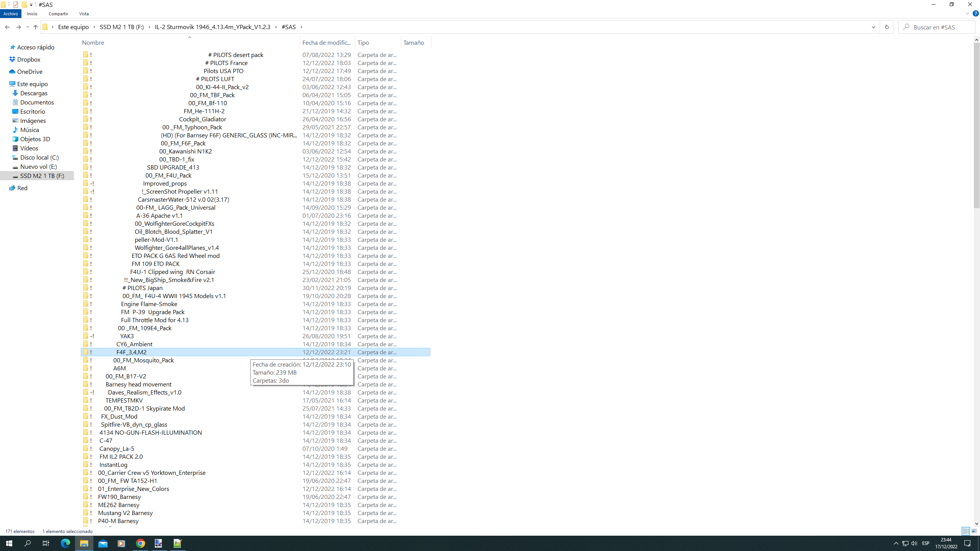
Task: Open Microsoft Edge from the taskbar
Action: (65, 543)
